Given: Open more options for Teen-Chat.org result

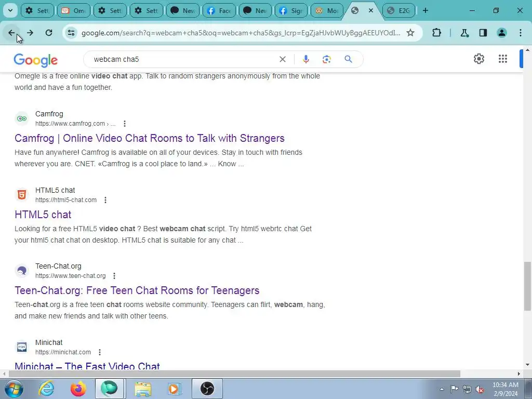Looking at the screenshot, I should click(x=114, y=276).
